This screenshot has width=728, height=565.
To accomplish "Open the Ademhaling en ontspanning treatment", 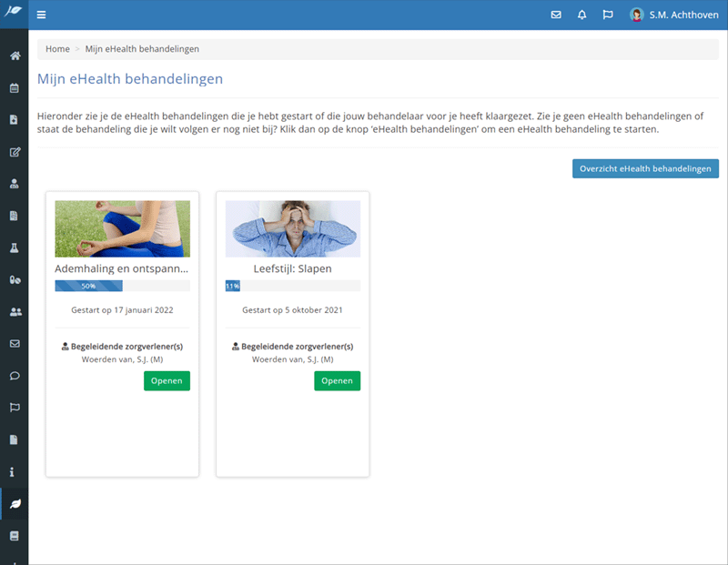I will coord(167,381).
